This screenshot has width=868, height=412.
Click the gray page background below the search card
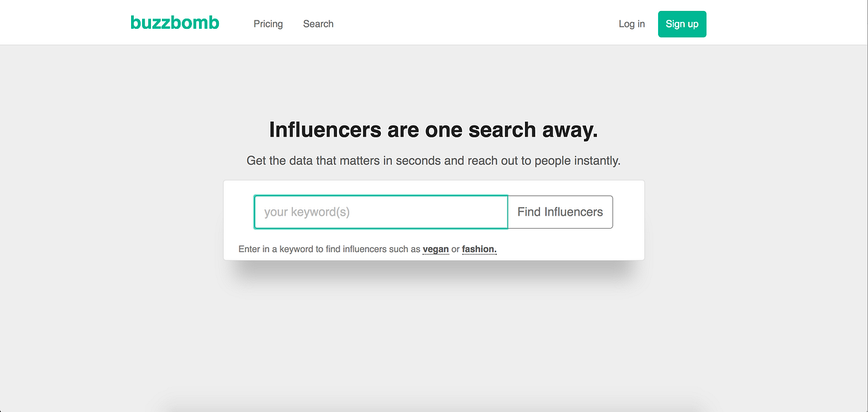click(434, 330)
